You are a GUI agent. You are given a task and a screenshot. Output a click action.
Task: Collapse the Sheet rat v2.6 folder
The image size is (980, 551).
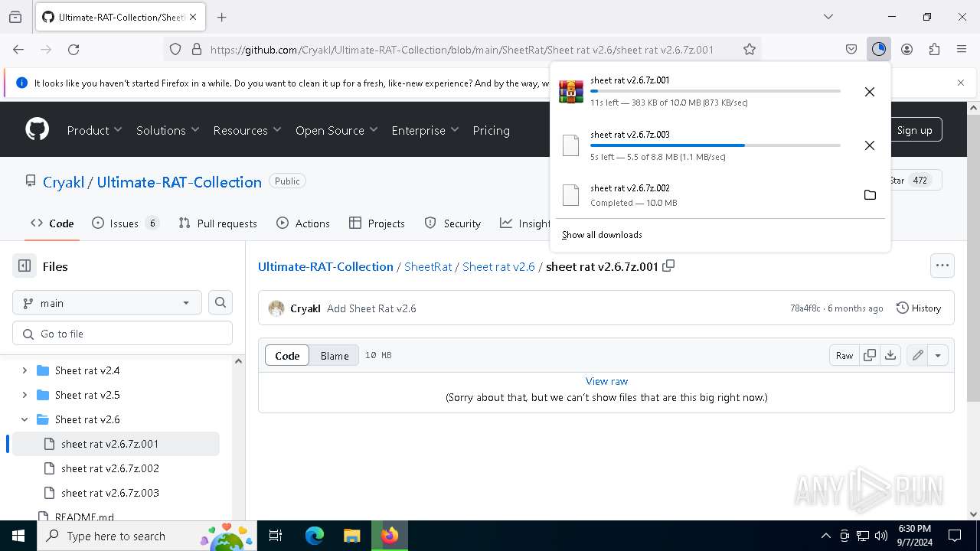click(x=24, y=419)
